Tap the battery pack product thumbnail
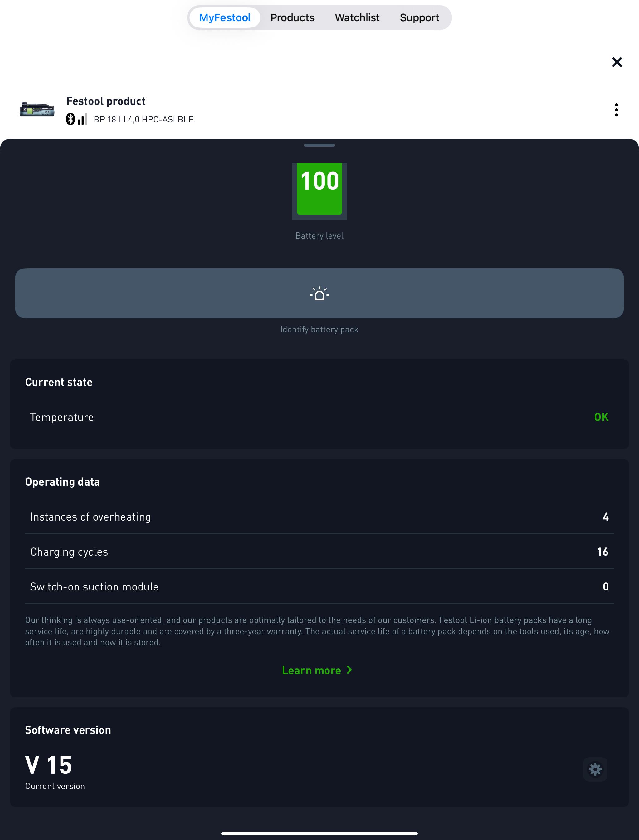 37,110
